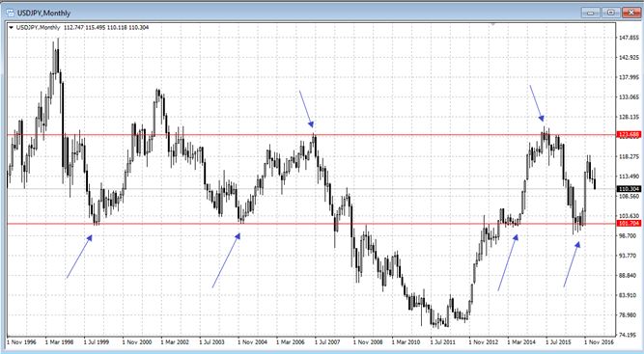Click the 1 Mar 2014 date label on time axis
This screenshot has height=354, width=644.
[521, 341]
